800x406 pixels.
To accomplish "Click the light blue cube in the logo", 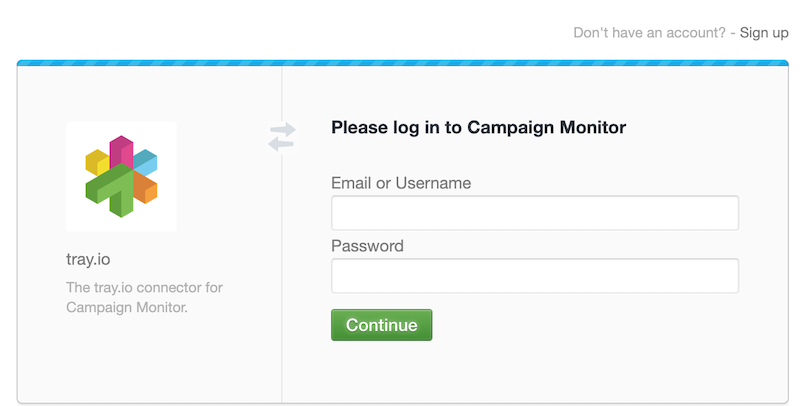I will click(146, 161).
